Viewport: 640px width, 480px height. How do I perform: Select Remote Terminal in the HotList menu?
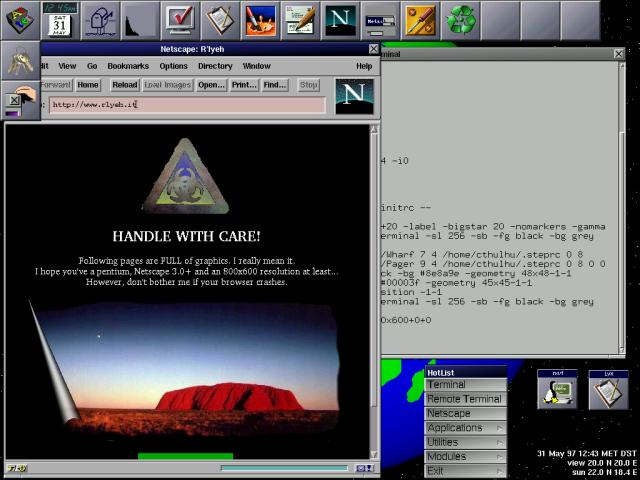(x=466, y=399)
